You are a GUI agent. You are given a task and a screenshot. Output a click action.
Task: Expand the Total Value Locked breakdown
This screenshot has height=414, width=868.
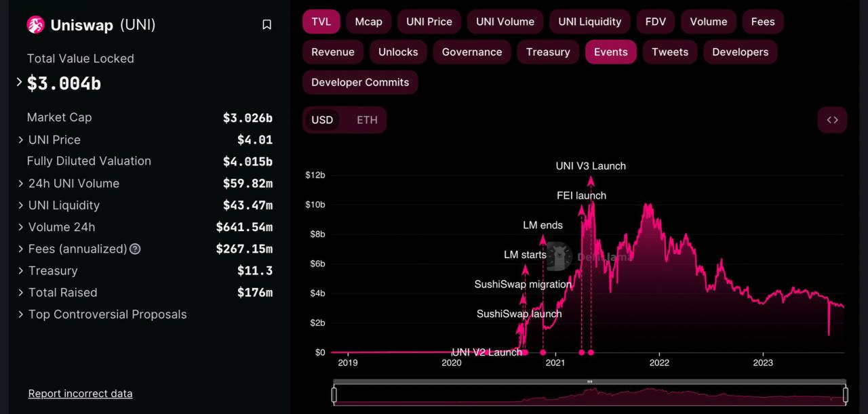(x=20, y=83)
